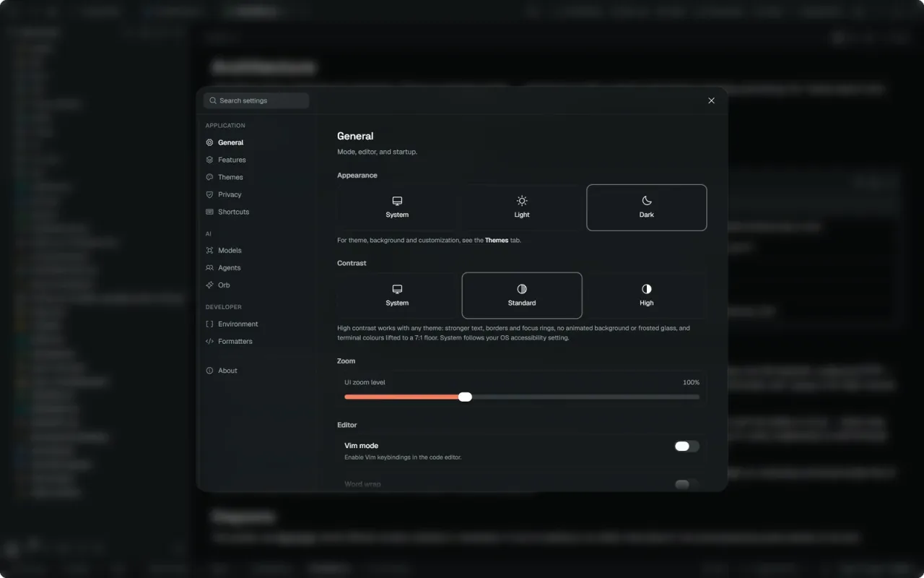Click the icon beside Models
Image resolution: width=924 pixels, height=578 pixels.
tap(209, 250)
